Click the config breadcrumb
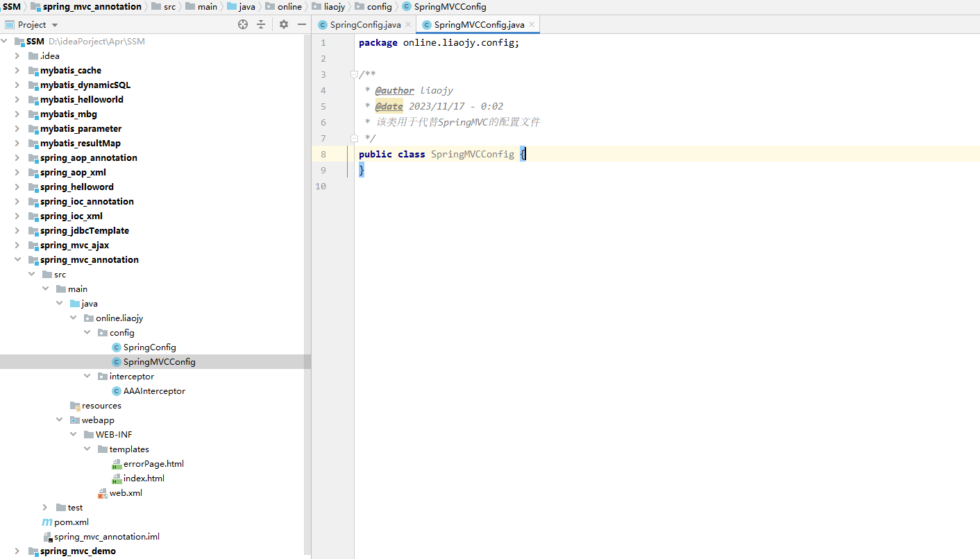 [373, 6]
